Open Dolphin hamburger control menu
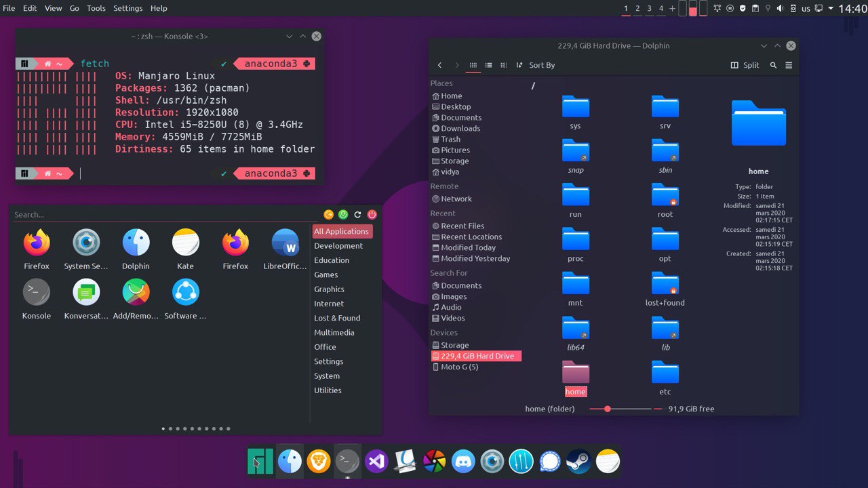The width and height of the screenshot is (868, 488). 789,65
